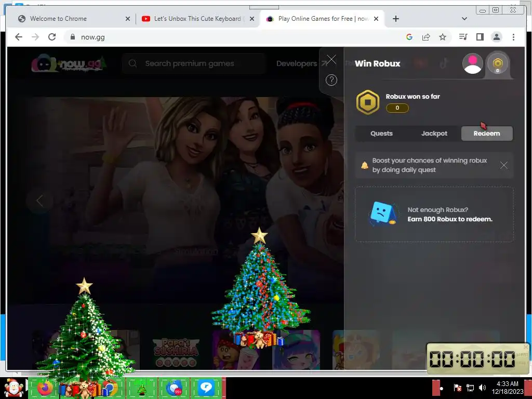Bookmark this page with the star icon
Image resolution: width=532 pixels, height=399 pixels.
443,37
